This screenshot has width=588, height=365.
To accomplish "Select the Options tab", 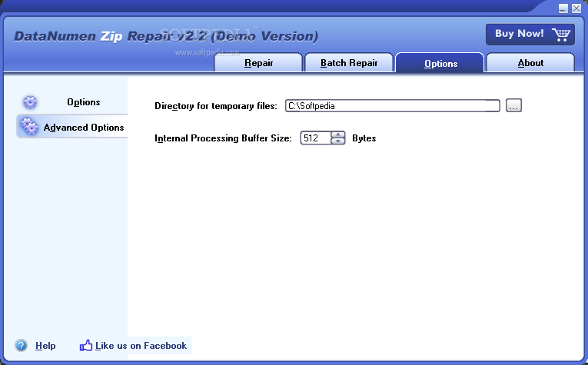I will pos(440,63).
